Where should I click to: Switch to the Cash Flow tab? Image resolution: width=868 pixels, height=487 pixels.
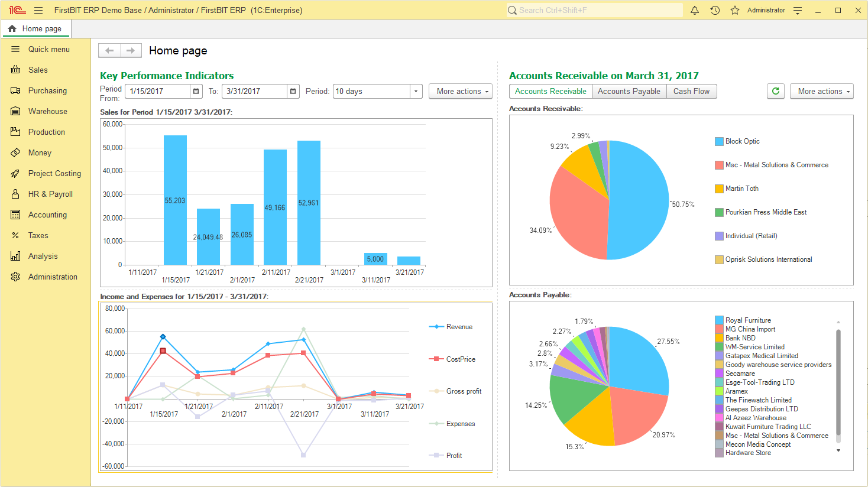click(691, 91)
